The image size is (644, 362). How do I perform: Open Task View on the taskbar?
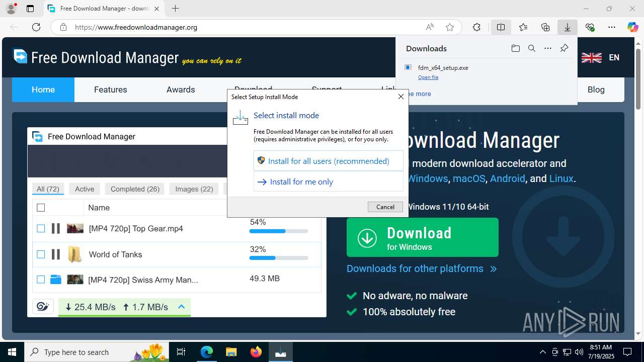(182, 352)
